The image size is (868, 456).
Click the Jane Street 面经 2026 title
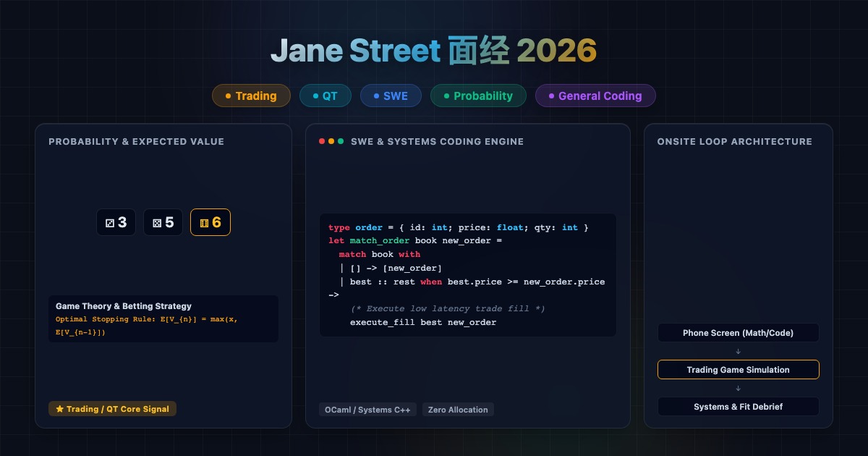click(x=434, y=51)
